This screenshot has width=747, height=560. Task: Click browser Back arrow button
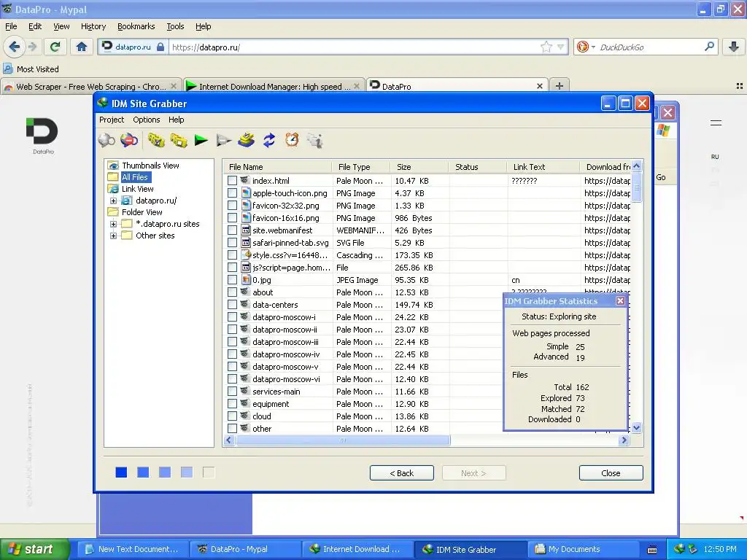click(15, 47)
